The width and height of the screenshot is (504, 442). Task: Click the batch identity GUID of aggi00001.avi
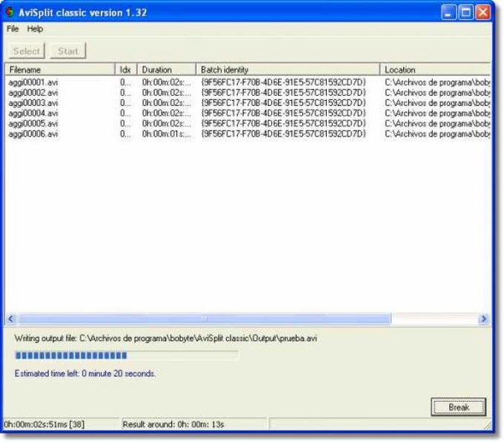[283, 82]
